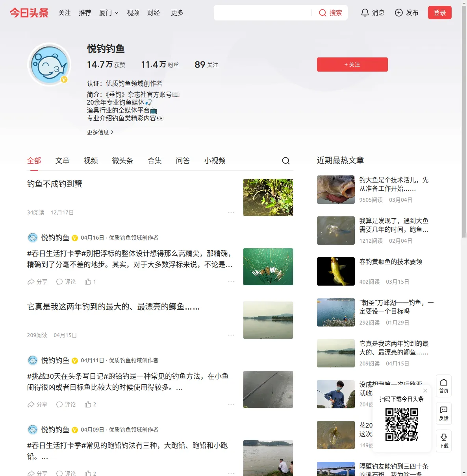This screenshot has width=467, height=476.
Task: Switch to the 小视频 tab
Action: [x=215, y=161]
